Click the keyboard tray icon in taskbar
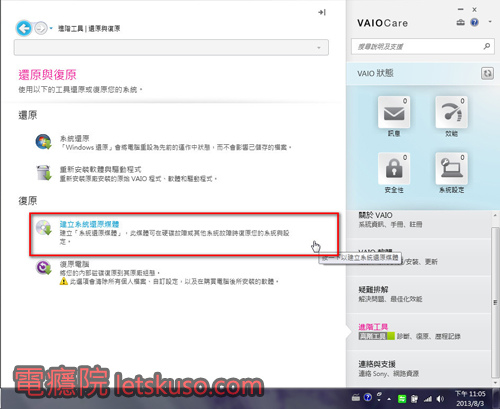The width and height of the screenshot is (500, 409). (356, 398)
